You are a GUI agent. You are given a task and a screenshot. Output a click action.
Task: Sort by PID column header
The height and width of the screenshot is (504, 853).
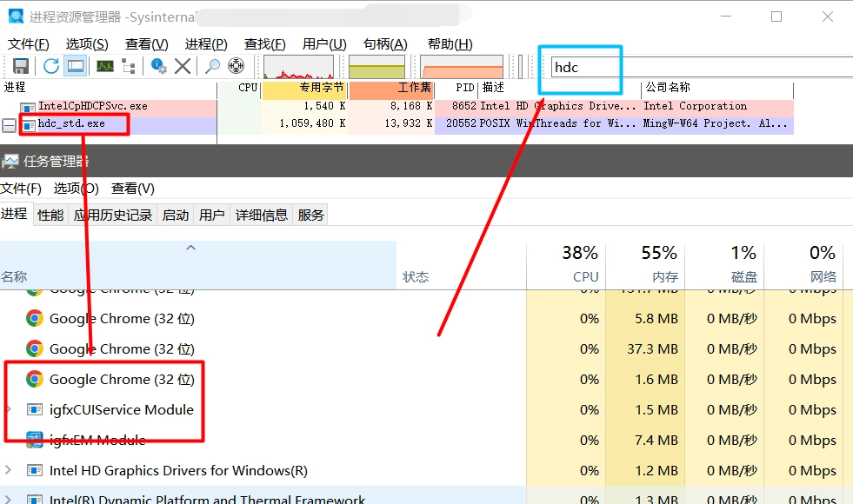[x=457, y=88]
